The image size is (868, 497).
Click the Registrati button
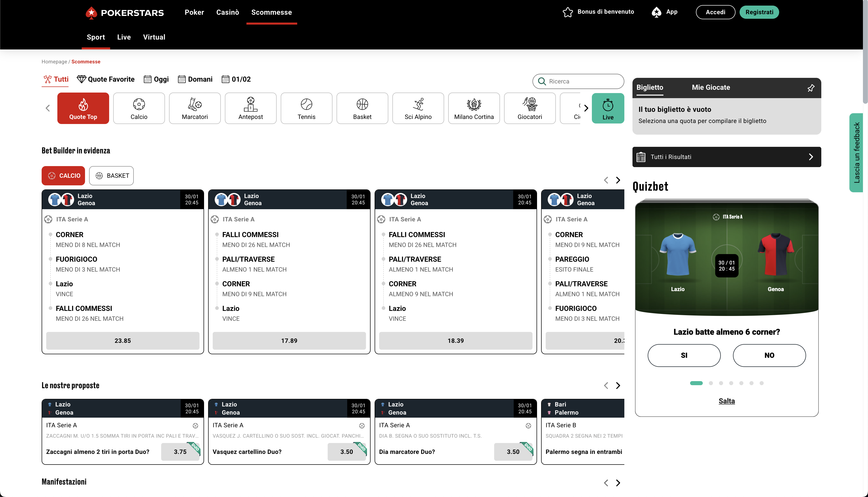pos(759,12)
